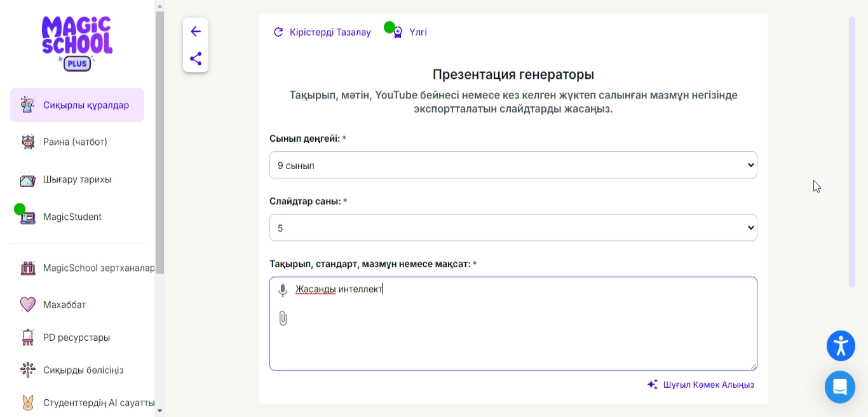Viewport: 868px width, 417px height.
Task: Click the Үлгі exemplar icon
Action: 398,32
